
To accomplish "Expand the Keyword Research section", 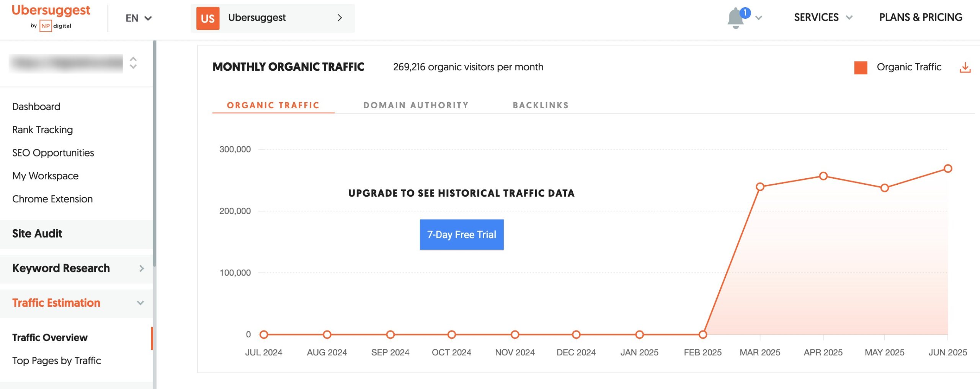I will click(x=77, y=269).
